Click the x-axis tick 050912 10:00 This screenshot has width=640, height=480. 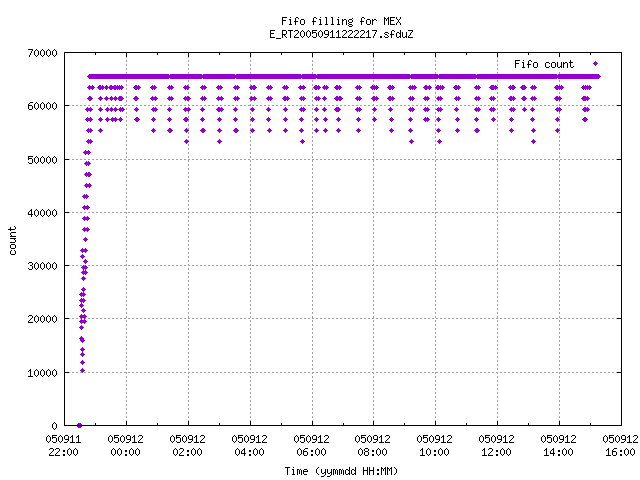pos(435,446)
